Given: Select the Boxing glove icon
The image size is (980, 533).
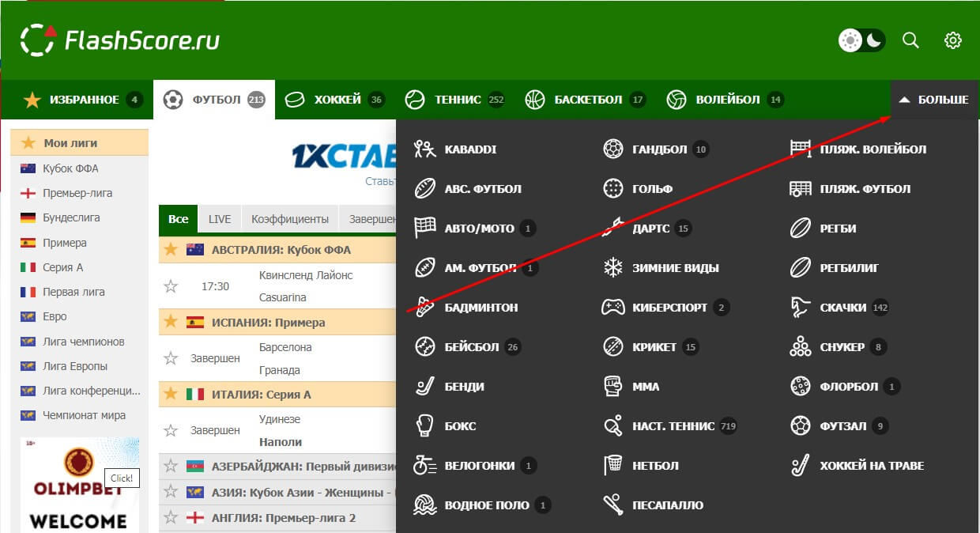Looking at the screenshot, I should tap(425, 426).
